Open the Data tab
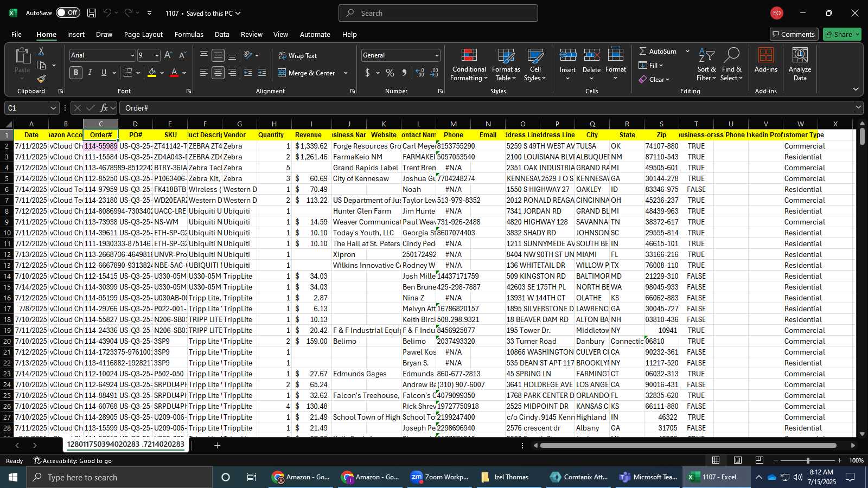The image size is (868, 488). pos(222,34)
